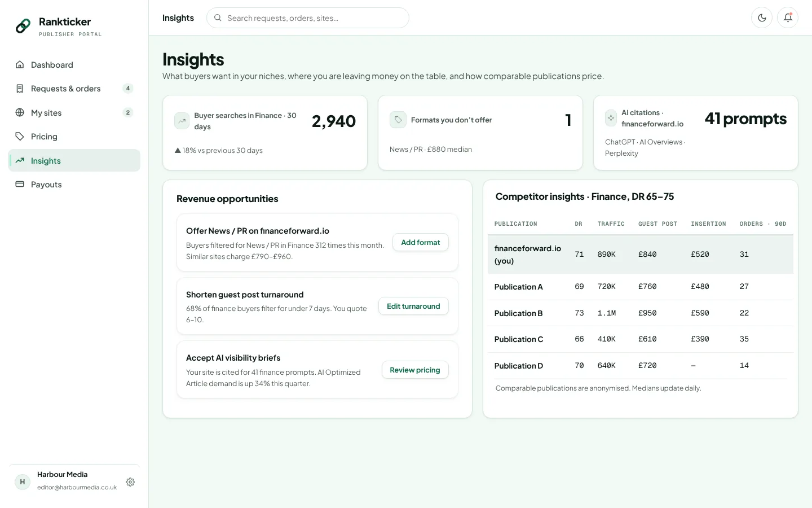Viewport: 812px width, 508px height.
Task: Click the Formats you don't offer tag icon
Action: coord(398,120)
